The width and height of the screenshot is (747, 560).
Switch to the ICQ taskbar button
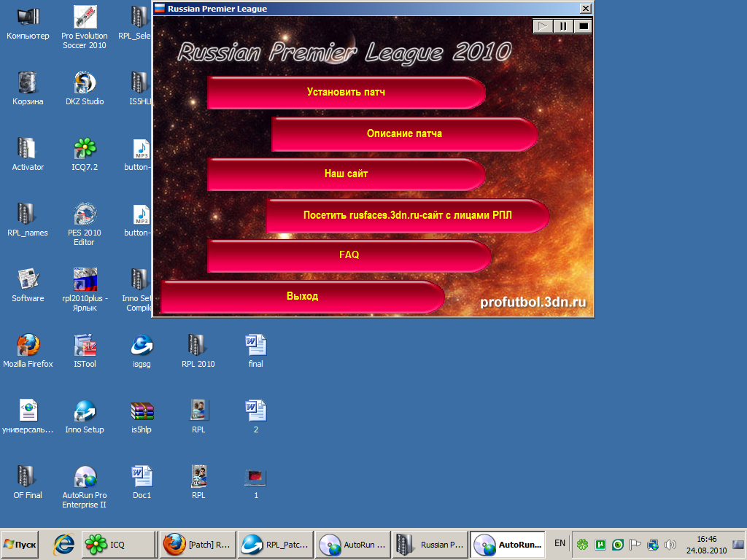coord(119,544)
